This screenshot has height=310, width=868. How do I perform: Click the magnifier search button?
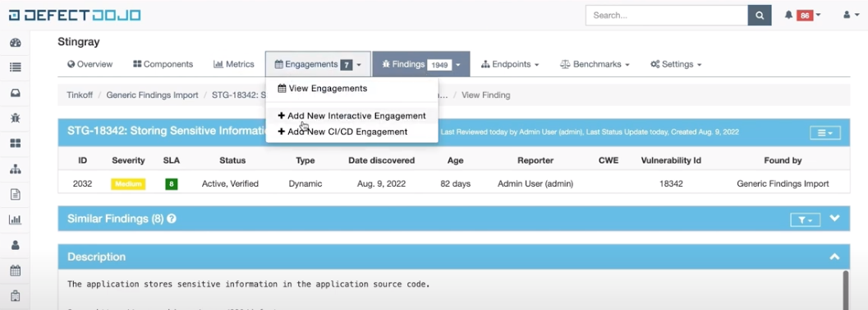pyautogui.click(x=760, y=15)
